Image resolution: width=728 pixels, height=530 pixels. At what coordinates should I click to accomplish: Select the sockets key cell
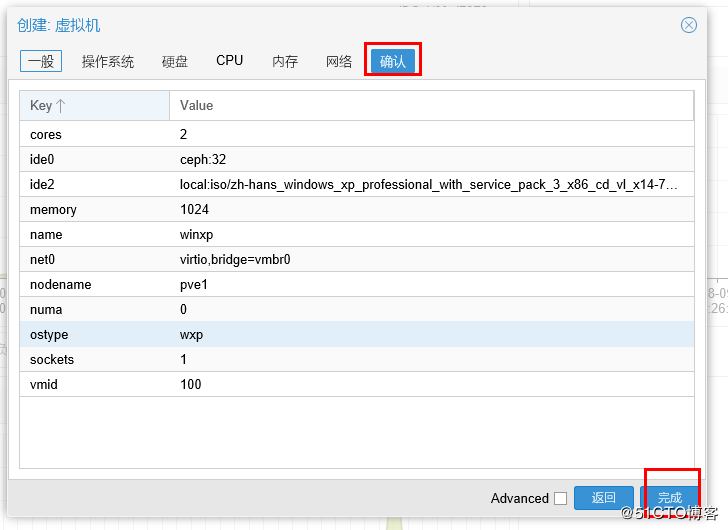(x=95, y=360)
